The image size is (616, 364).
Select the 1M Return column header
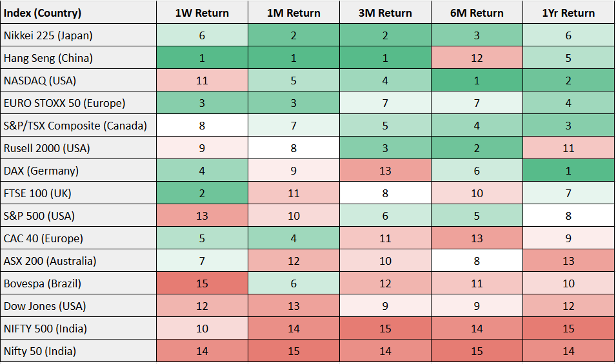point(293,13)
